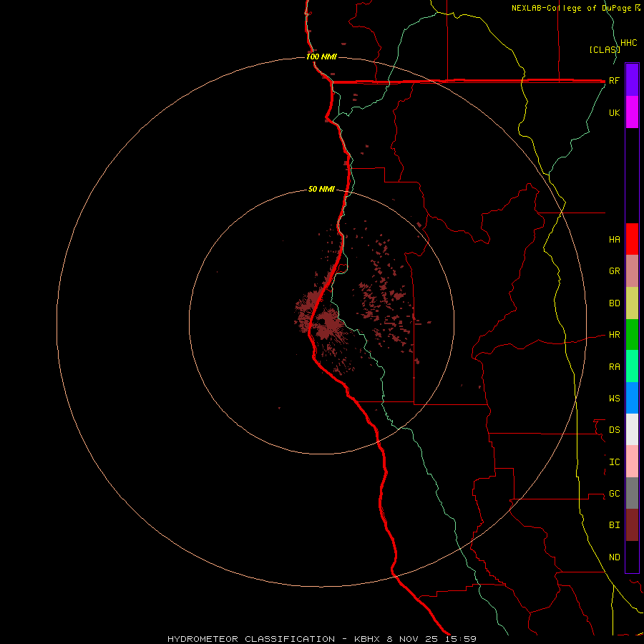644x644 pixels.
Task: Click the 50 NMI range ring label
Action: tap(321, 190)
